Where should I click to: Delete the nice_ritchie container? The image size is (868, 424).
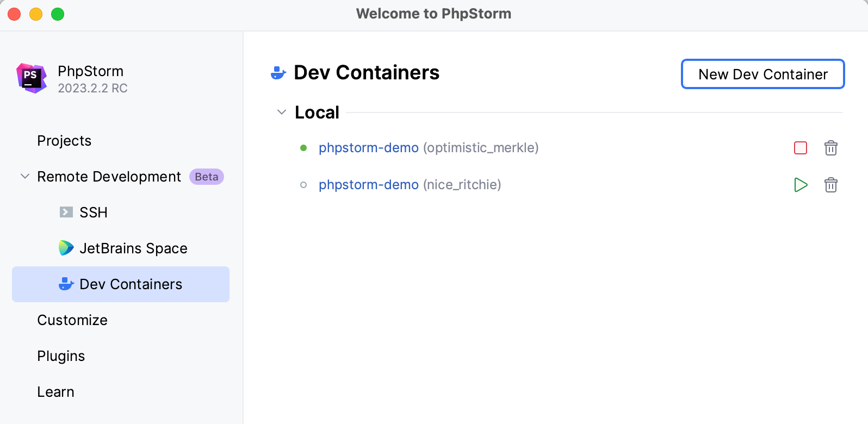[x=831, y=185]
